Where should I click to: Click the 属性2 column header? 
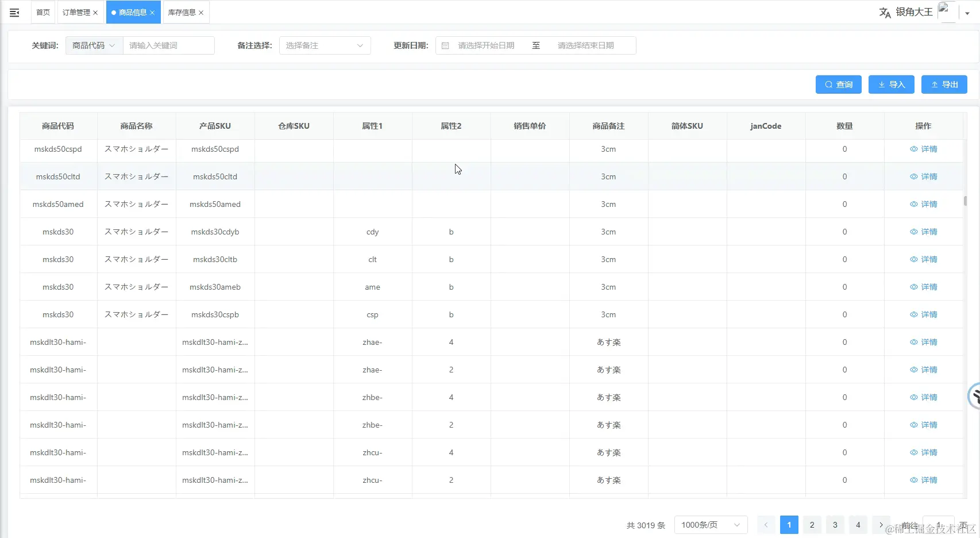click(452, 126)
